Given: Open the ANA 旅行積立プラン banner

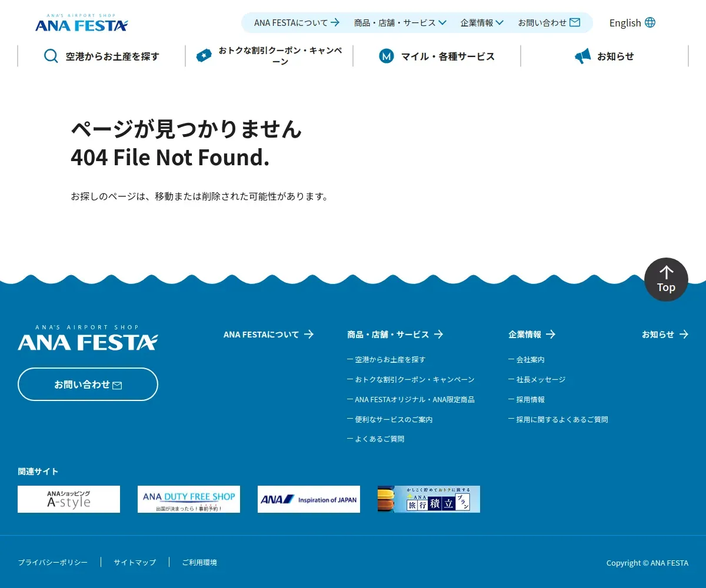Looking at the screenshot, I should coord(429,499).
